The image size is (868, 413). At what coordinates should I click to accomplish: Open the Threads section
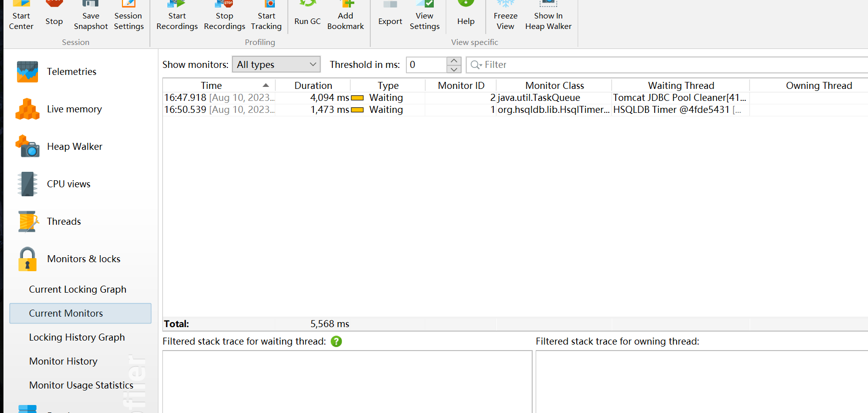tap(63, 222)
